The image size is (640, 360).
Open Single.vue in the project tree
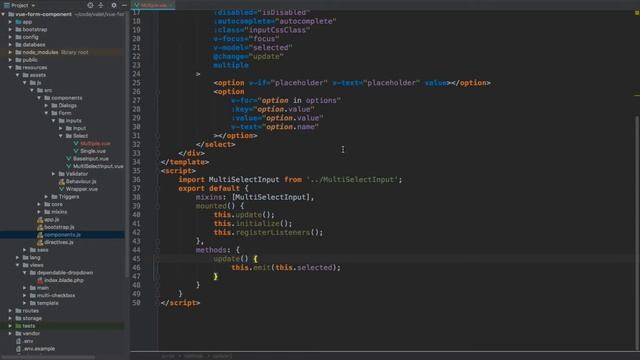[93, 151]
